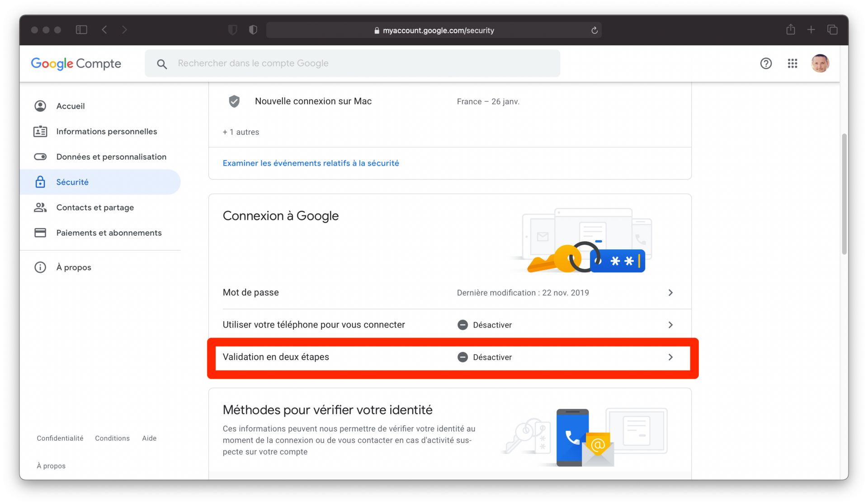Click the Accueil person circle icon
Viewport: 868px width, 504px height.
(x=40, y=106)
